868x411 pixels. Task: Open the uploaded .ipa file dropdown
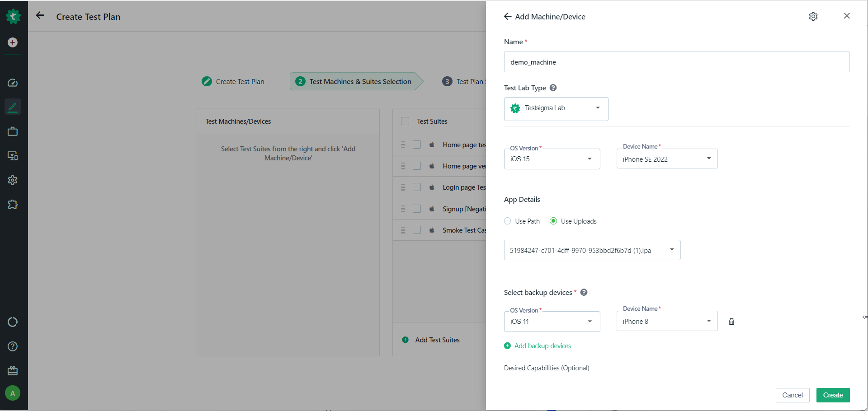click(592, 250)
